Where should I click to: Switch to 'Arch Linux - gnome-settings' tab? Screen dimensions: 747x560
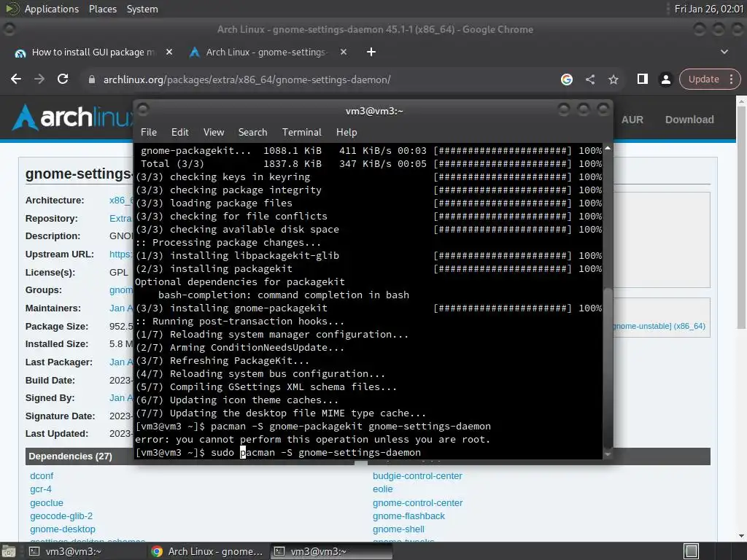tap(268, 52)
